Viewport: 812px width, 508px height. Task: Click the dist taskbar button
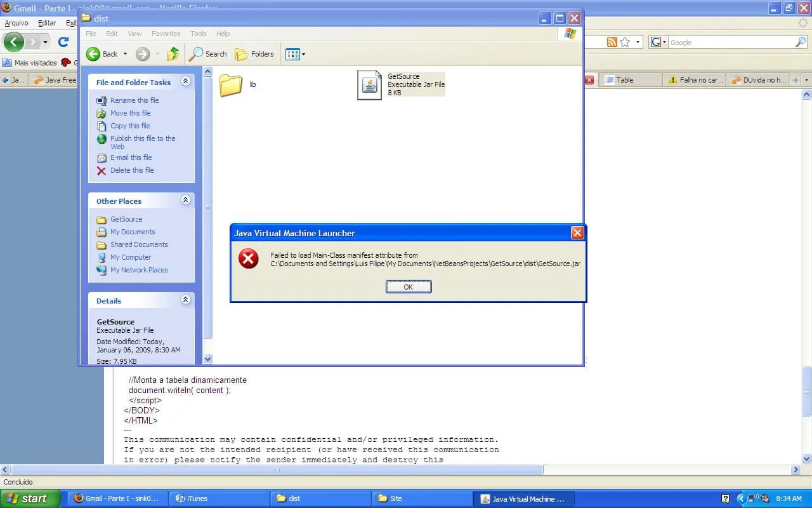(x=320, y=498)
